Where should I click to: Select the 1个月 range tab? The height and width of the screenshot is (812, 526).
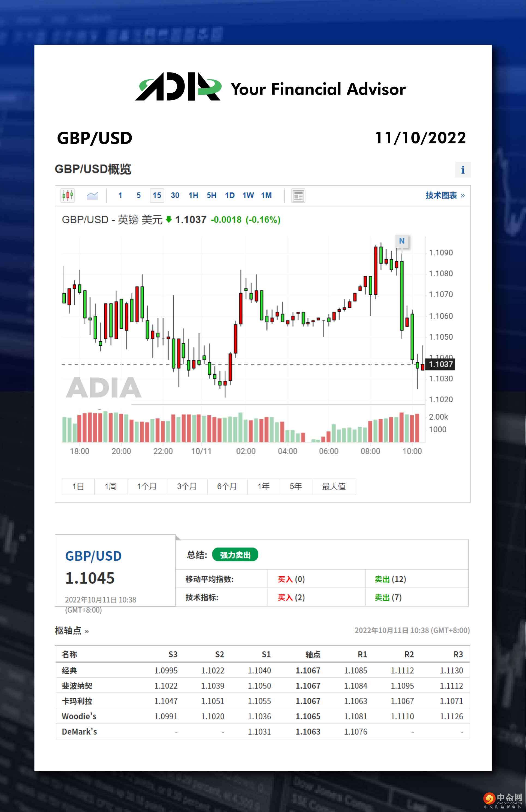coord(147,486)
